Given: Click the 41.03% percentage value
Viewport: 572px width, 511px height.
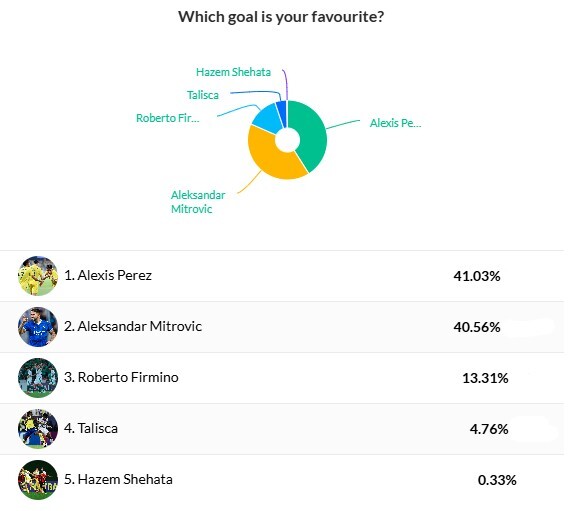Looking at the screenshot, I should click(477, 276).
